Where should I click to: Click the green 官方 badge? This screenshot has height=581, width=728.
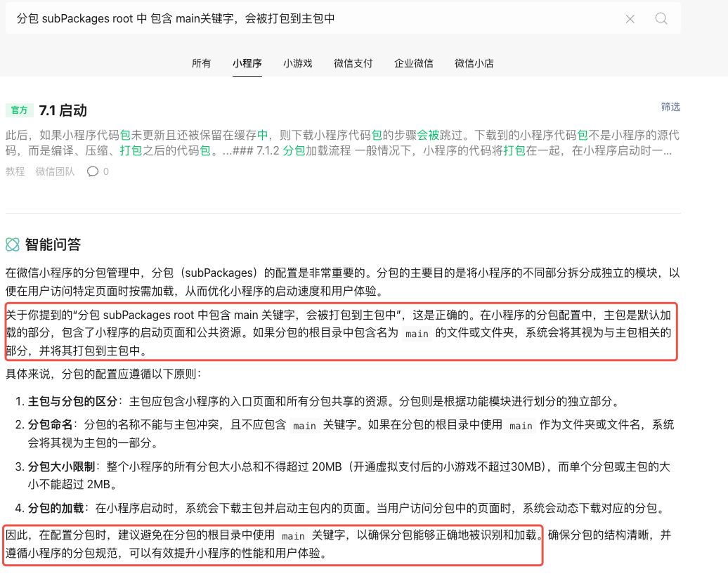(x=20, y=110)
